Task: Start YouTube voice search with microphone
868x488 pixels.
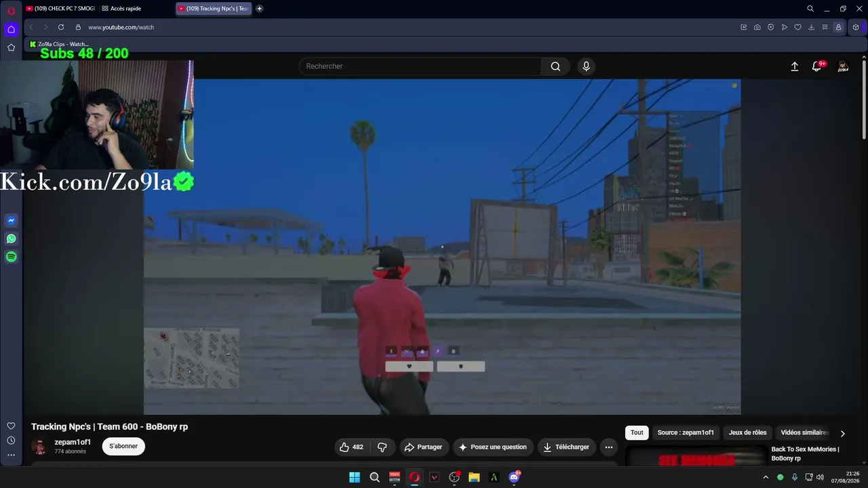Action: click(587, 66)
